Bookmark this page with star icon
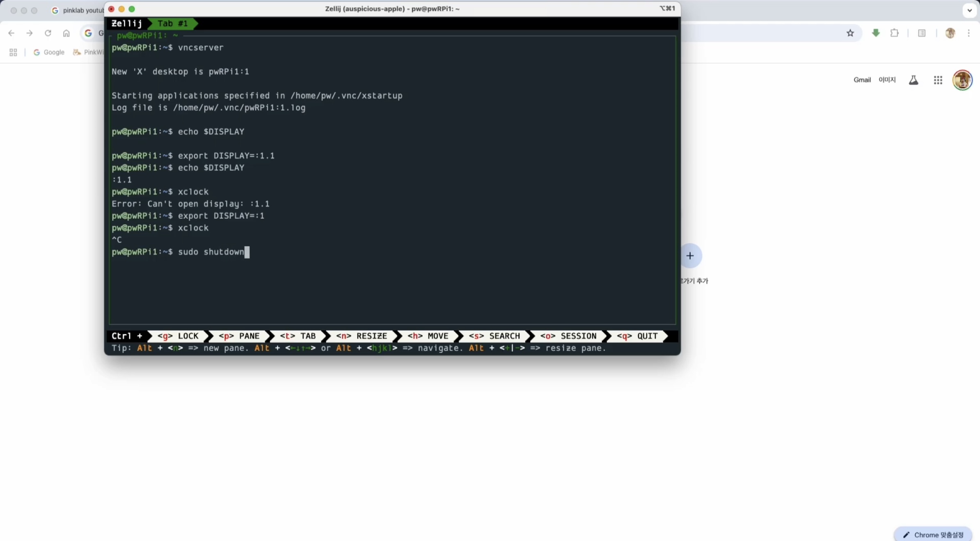The width and height of the screenshot is (980, 541). pos(850,33)
